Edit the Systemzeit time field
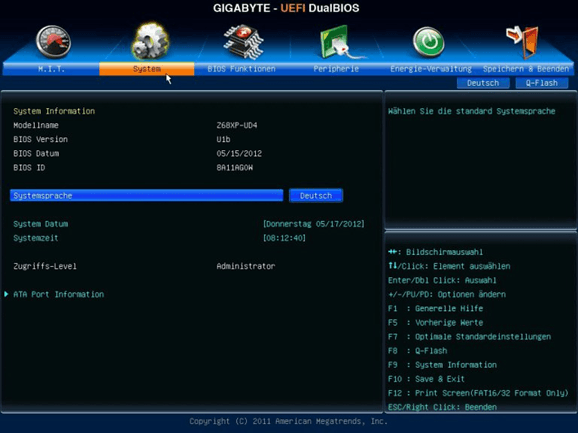Screen dimensions: 578x433 pyautogui.click(x=284, y=238)
